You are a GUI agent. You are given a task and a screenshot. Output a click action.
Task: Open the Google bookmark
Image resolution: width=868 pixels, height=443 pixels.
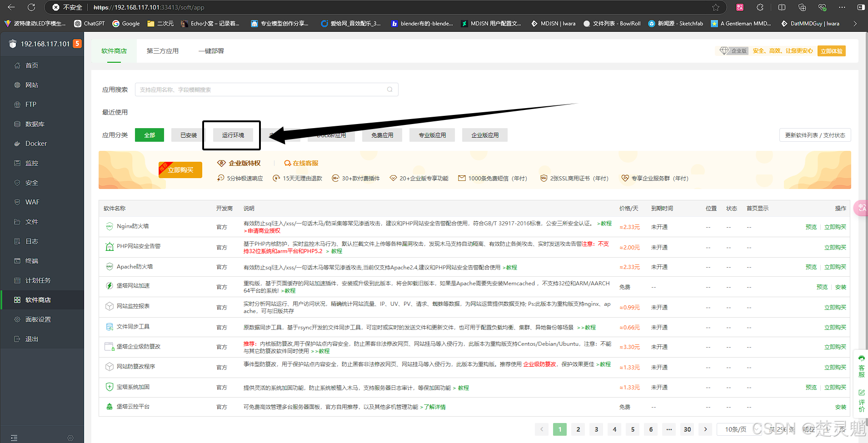[126, 24]
